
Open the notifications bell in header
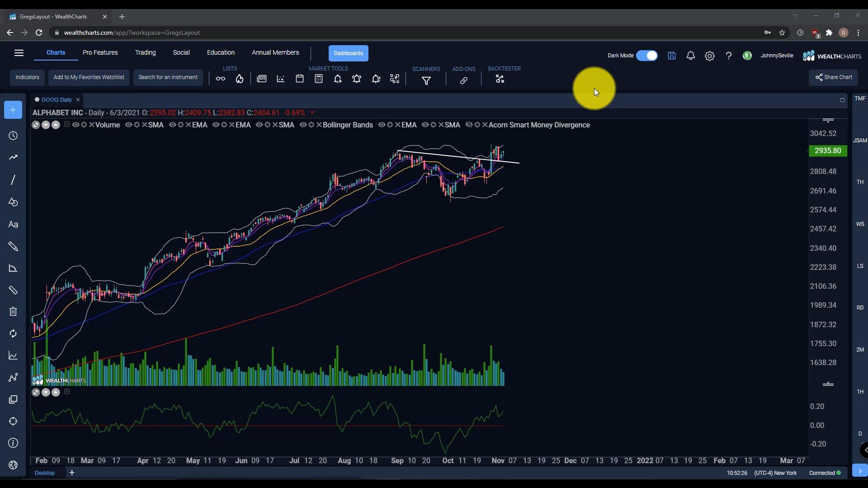(x=691, y=56)
